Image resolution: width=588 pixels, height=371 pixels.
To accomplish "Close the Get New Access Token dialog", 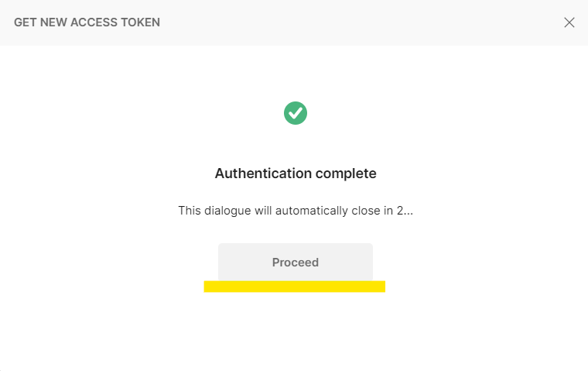I will pos(569,22).
